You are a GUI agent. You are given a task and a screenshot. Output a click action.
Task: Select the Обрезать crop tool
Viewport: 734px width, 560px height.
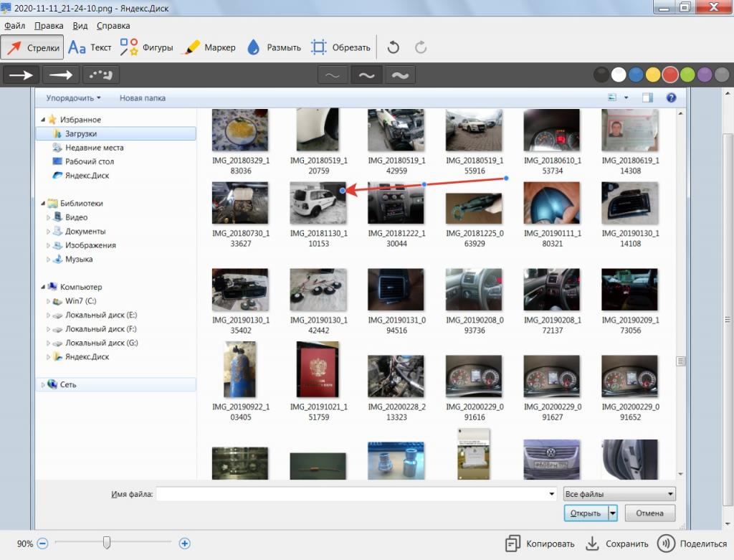[x=340, y=47]
